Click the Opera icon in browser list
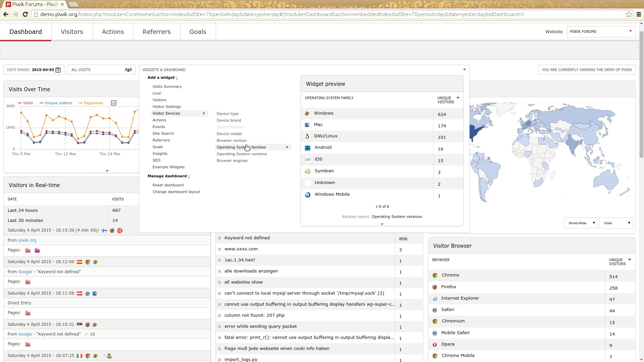Viewport: 644px width, 362px height. tap(435, 345)
